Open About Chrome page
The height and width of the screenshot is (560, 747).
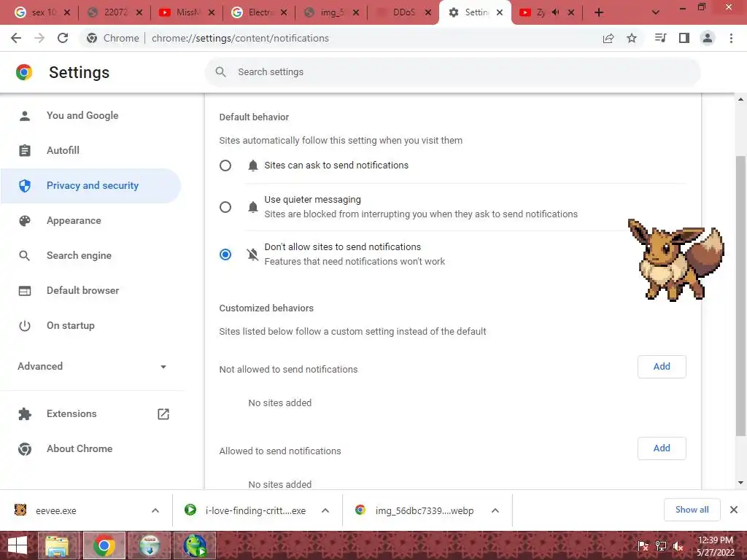90,448
